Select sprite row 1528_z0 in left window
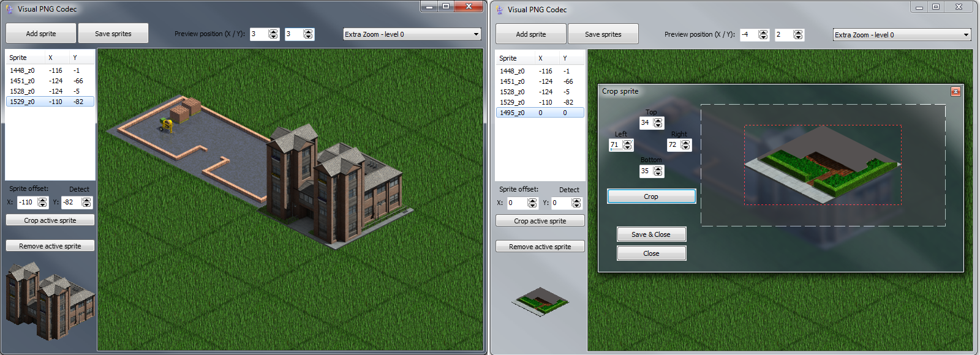The image size is (980, 355). [50, 91]
